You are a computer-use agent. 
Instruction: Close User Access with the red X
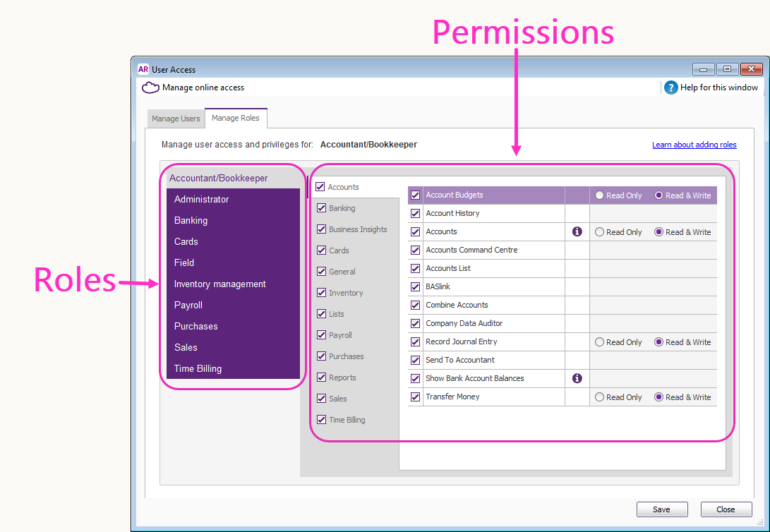(x=752, y=69)
